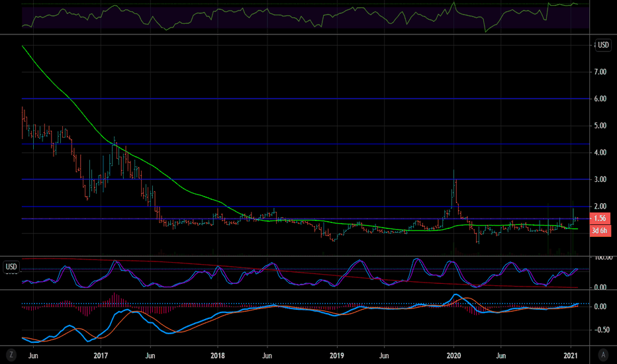Click the 6.00 price scale label
The width and height of the screenshot is (617, 364).
point(600,99)
